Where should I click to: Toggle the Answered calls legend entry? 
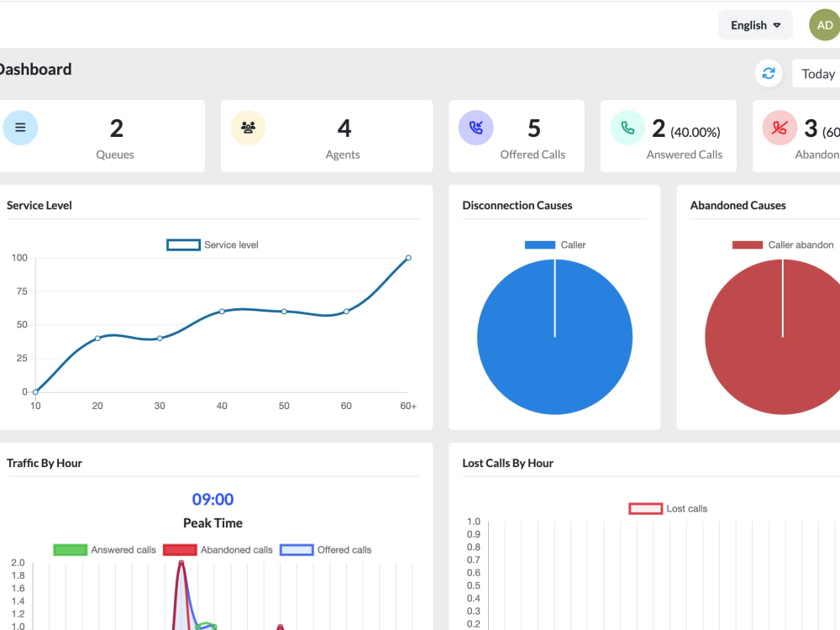(x=104, y=549)
